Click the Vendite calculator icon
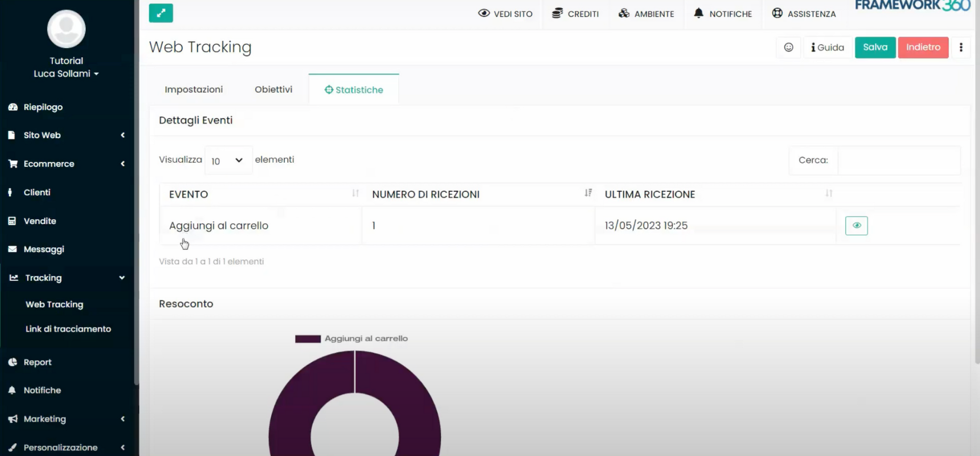 click(x=12, y=221)
